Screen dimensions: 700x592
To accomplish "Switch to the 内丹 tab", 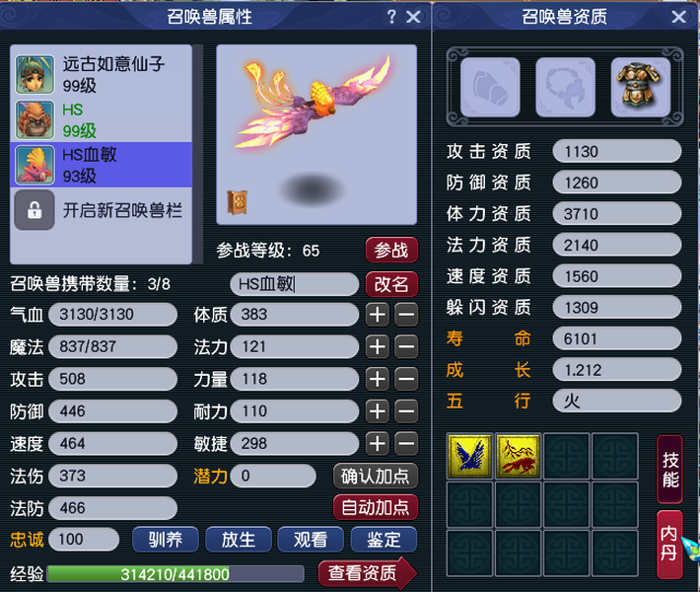I will pyautogui.click(x=669, y=544).
